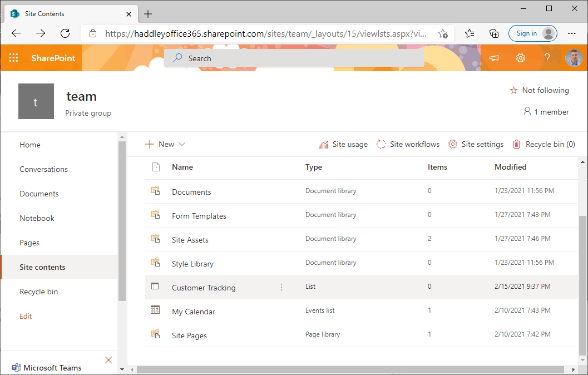Click the Help question mark icon

547,58
